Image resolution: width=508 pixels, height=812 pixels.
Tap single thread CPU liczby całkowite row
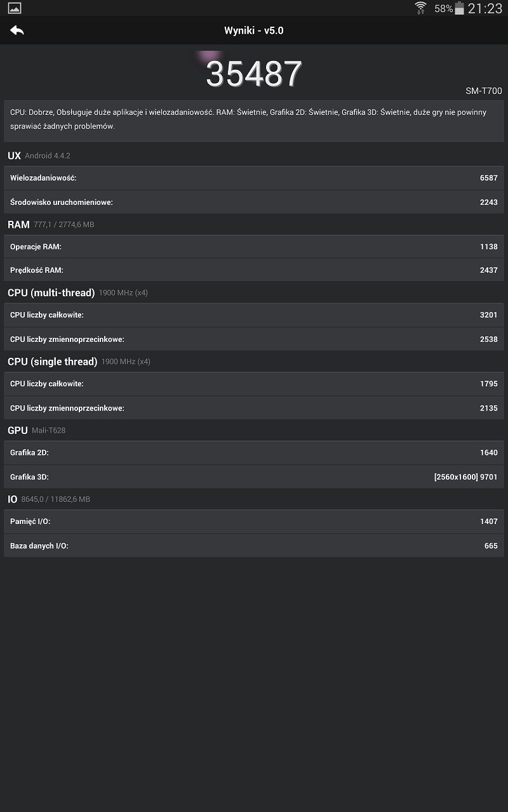coord(254,384)
